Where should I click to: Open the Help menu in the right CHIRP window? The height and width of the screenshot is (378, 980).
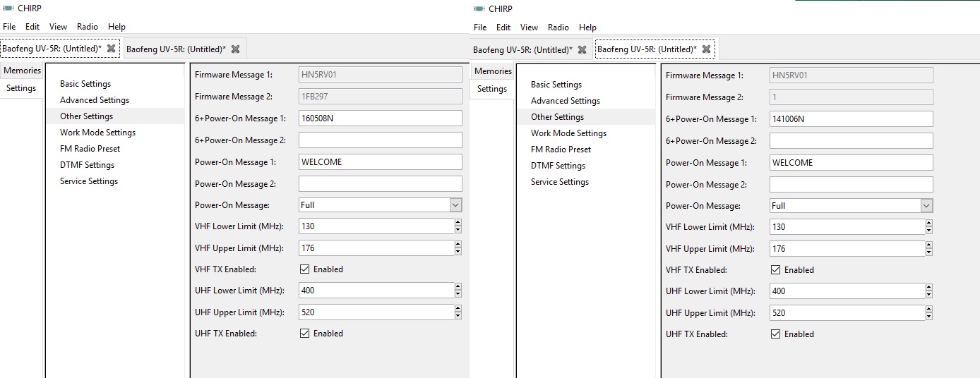[587, 28]
